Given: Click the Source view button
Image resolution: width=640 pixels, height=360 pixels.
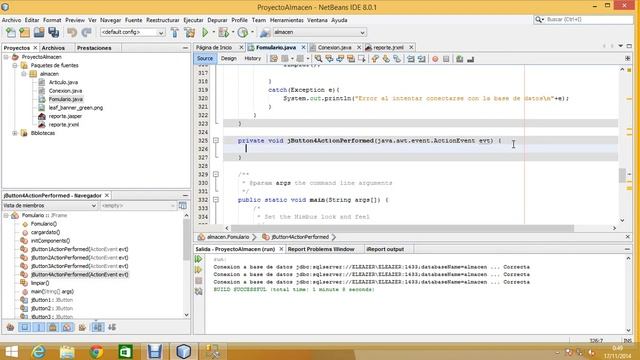Looking at the screenshot, I should [x=205, y=59].
